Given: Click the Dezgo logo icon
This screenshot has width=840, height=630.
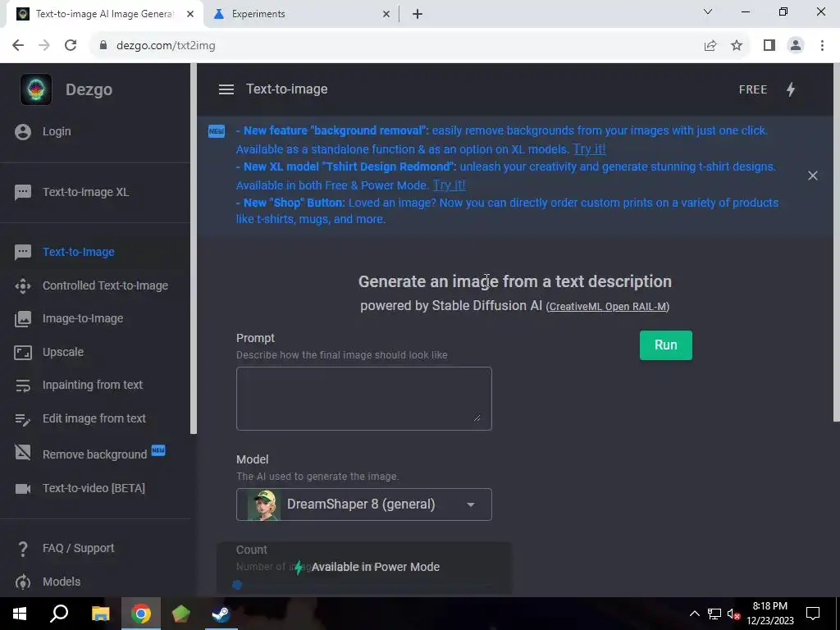Looking at the screenshot, I should pos(36,89).
